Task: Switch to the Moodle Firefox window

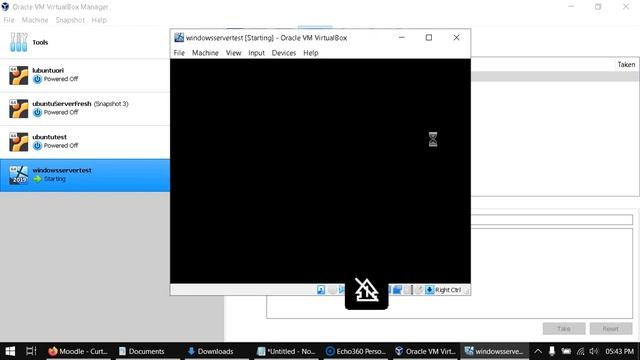Action: click(x=78, y=351)
